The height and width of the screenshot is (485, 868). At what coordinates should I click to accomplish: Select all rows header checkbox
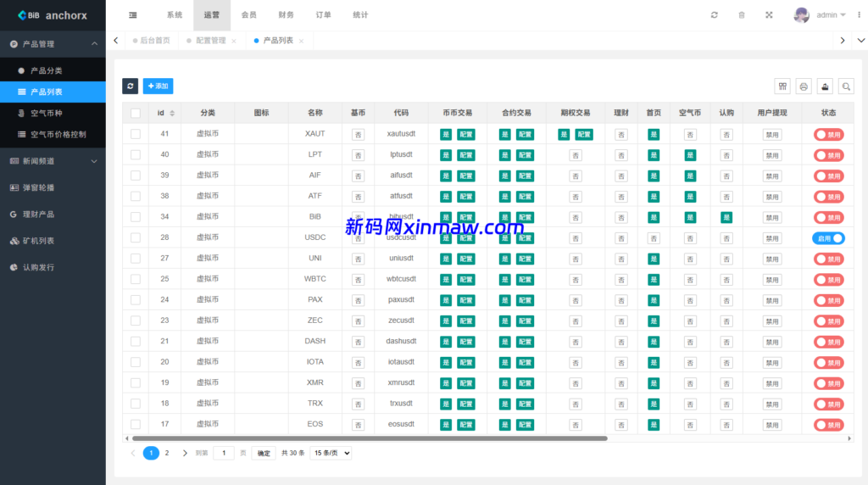click(x=136, y=113)
